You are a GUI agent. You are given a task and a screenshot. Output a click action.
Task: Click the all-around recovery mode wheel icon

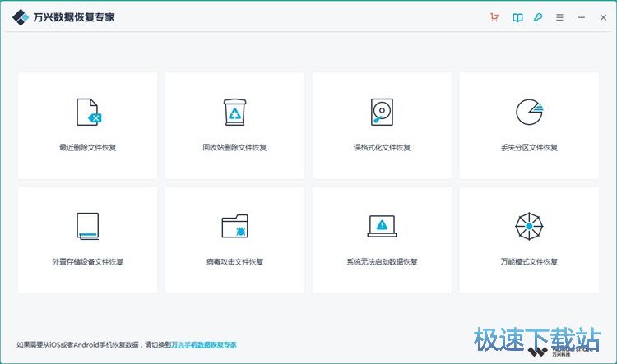(529, 226)
